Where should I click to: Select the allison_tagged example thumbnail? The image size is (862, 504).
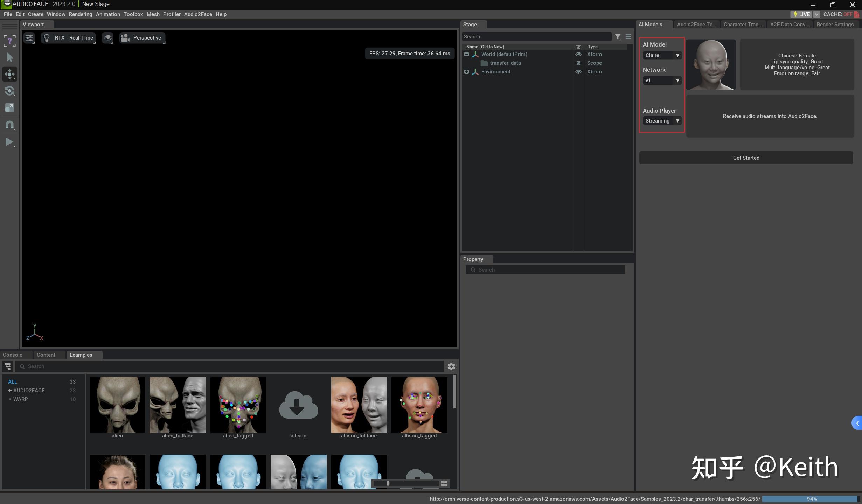[419, 405]
